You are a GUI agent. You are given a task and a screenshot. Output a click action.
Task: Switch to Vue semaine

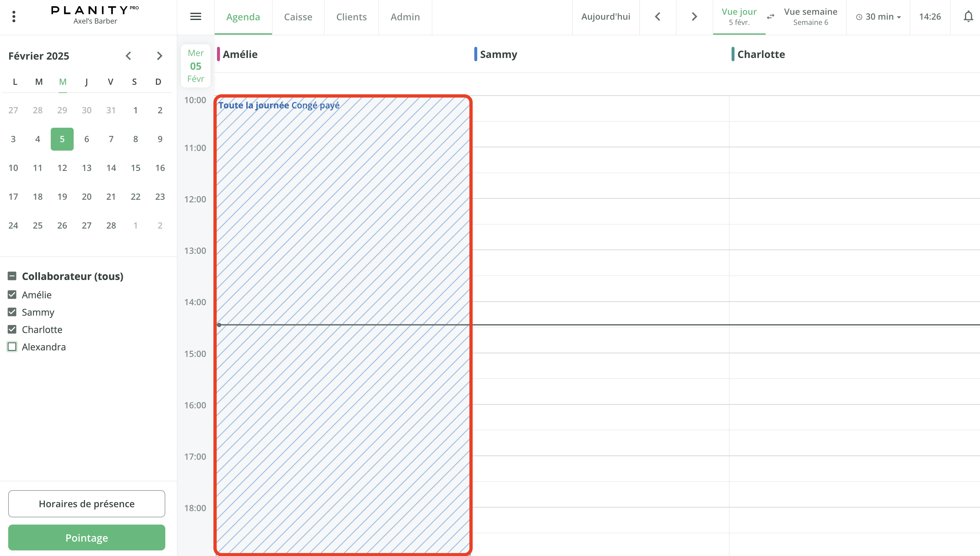point(810,16)
